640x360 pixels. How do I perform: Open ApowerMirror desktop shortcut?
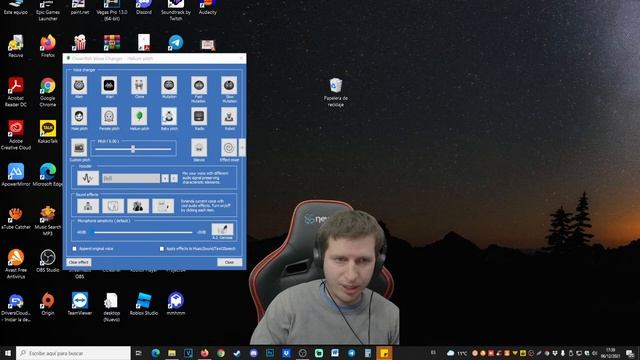[16, 175]
